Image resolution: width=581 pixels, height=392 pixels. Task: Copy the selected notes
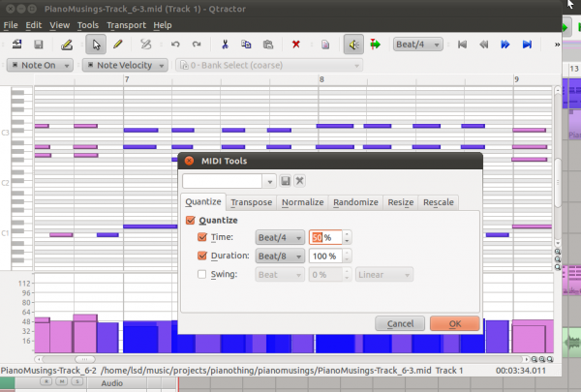(246, 45)
